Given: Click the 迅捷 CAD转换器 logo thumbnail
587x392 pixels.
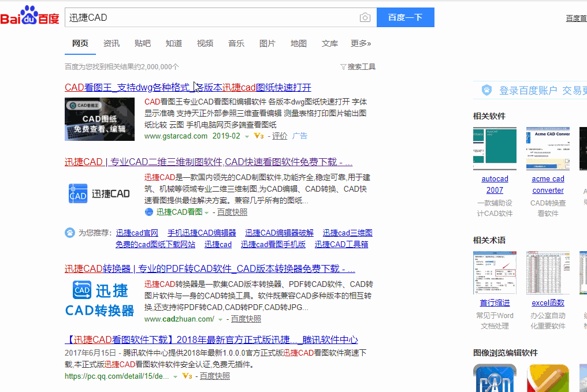Looking at the screenshot, I should (x=99, y=299).
